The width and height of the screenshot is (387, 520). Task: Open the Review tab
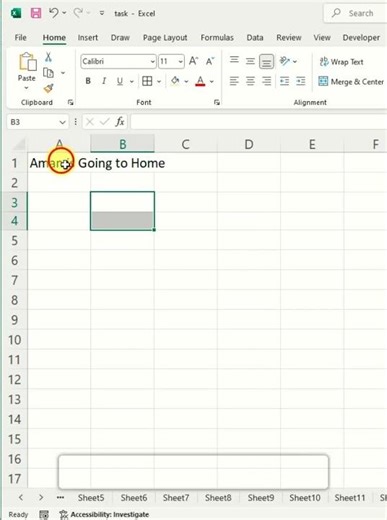click(289, 37)
